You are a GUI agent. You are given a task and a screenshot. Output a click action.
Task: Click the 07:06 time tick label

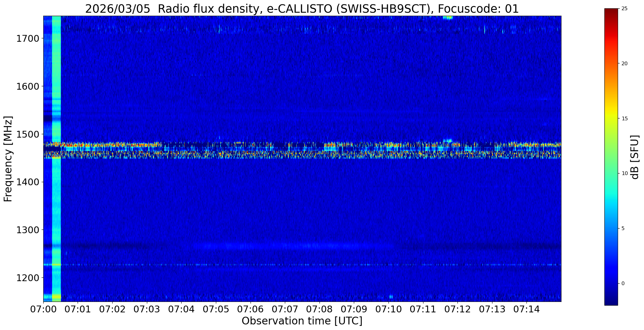[251, 309]
